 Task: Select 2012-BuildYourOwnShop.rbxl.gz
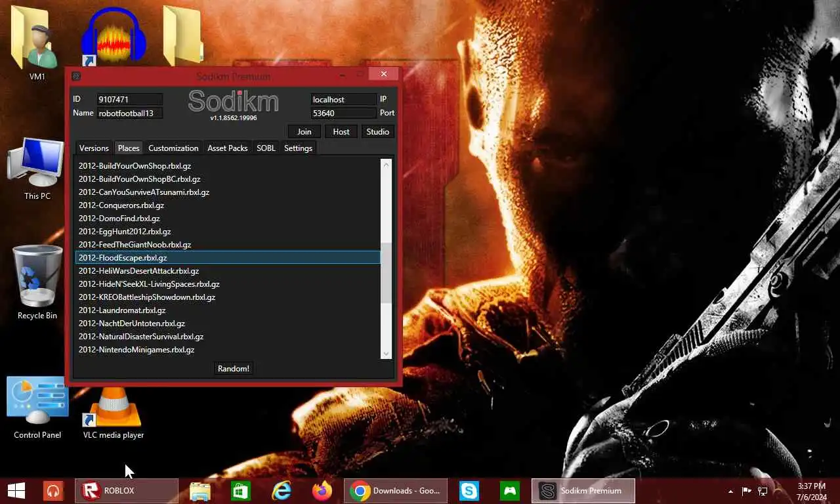click(228, 166)
